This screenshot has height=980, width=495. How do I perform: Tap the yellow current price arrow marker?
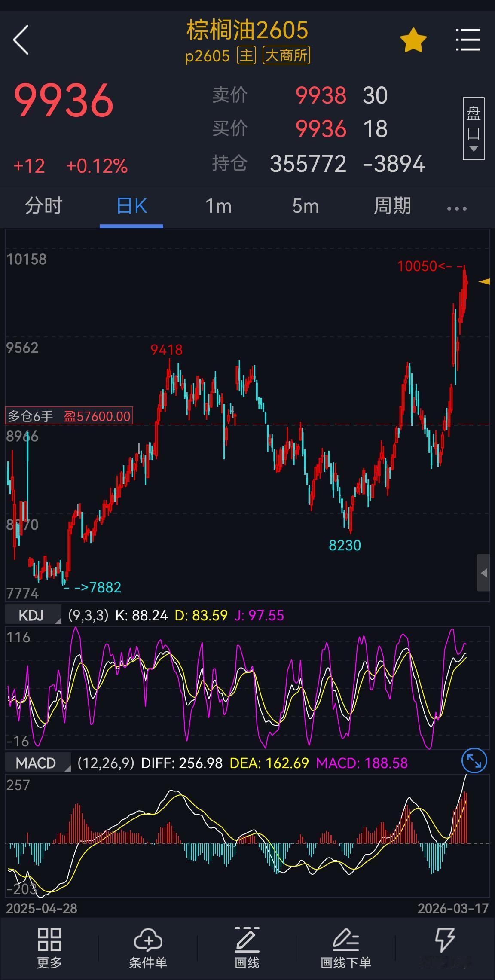coord(484,281)
